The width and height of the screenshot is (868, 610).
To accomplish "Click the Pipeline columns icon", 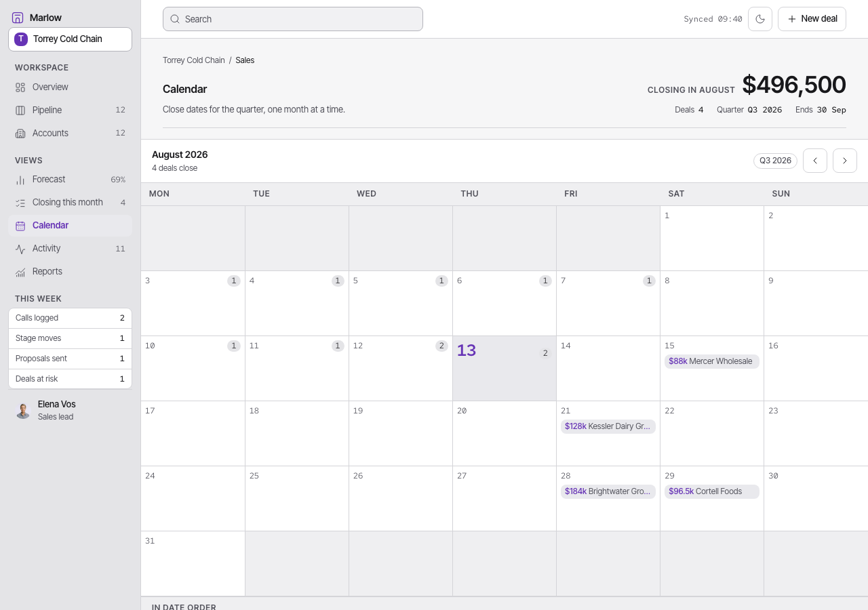I will pyautogui.click(x=20, y=110).
